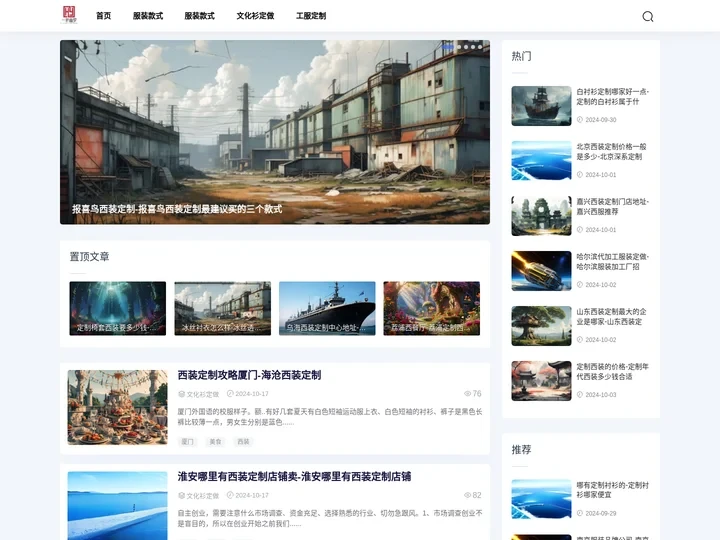Click the stone temple thumbnail in 热门
Screen dimensions: 720x540
541,216
